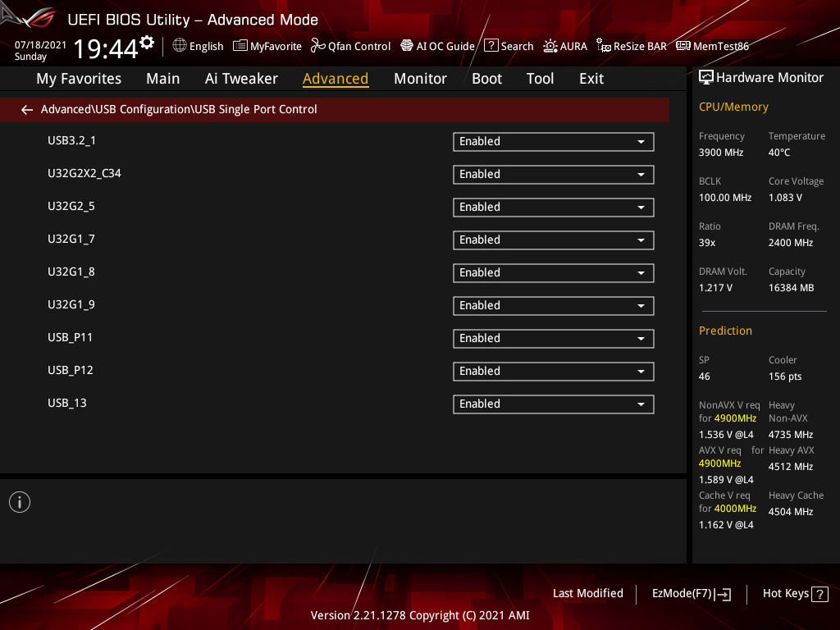
Task: Open the BIOS Search tool
Action: coord(509,46)
